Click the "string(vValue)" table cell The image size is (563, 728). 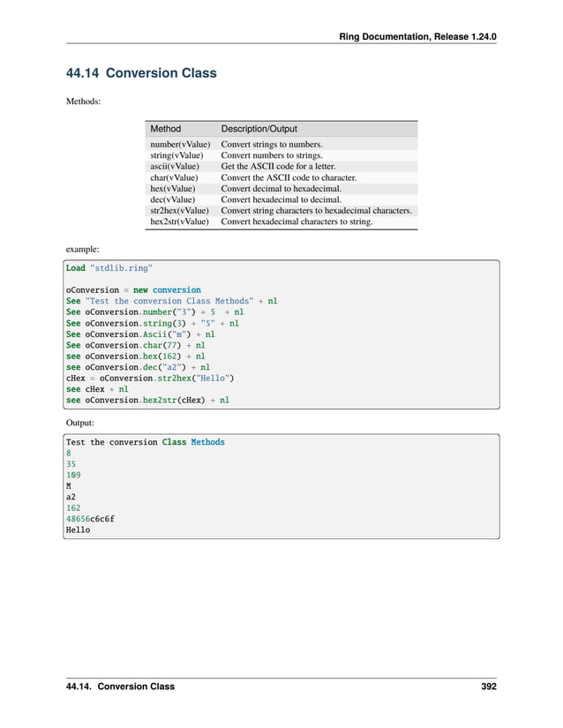(x=176, y=155)
